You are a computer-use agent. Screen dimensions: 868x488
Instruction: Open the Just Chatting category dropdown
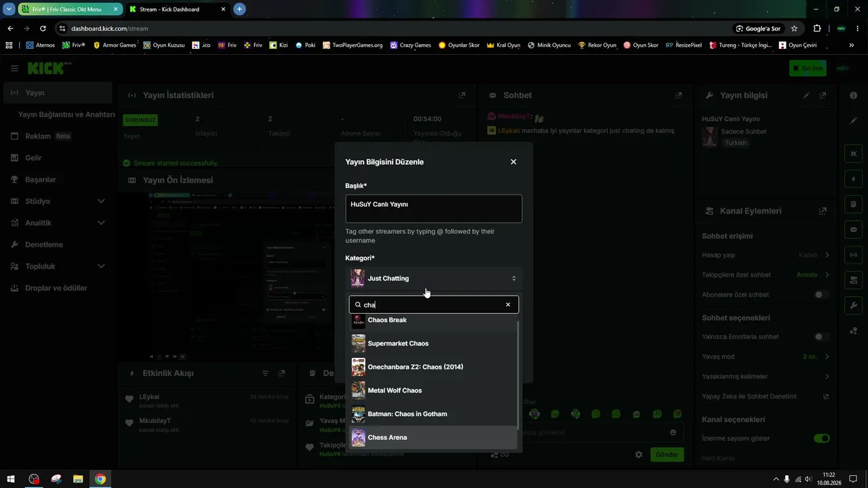(433, 278)
